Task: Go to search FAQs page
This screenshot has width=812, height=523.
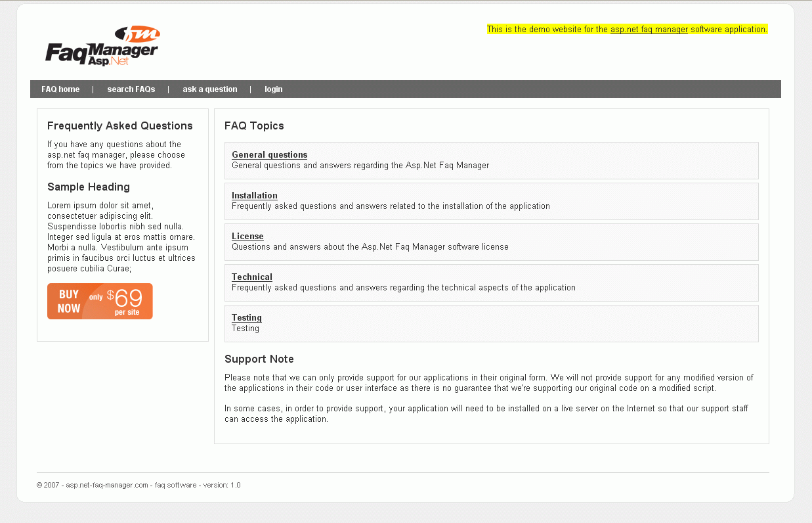Action: (x=131, y=89)
